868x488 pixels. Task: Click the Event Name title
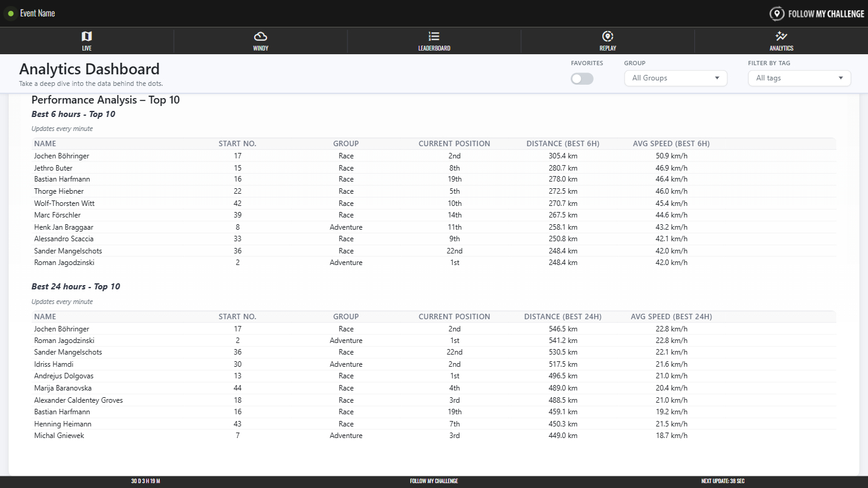(38, 13)
